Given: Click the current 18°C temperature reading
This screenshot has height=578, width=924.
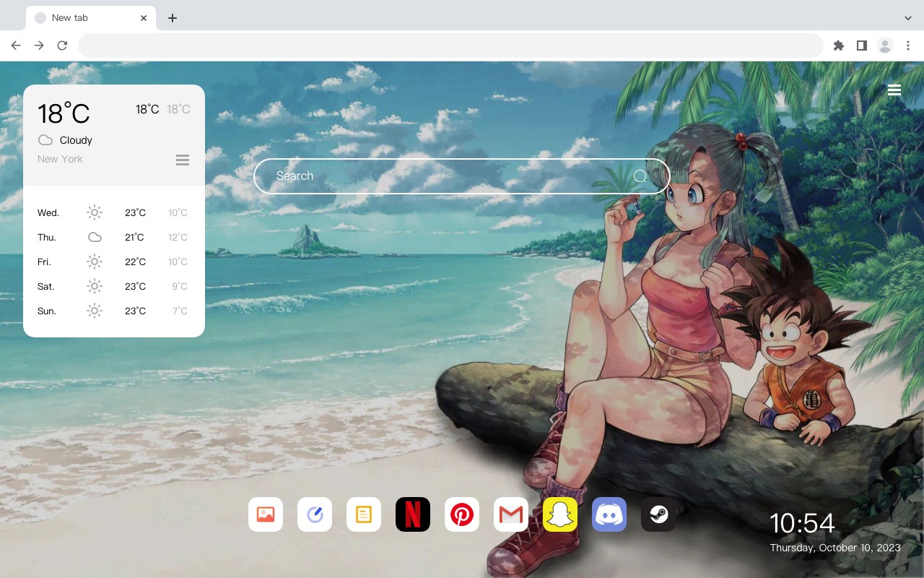Looking at the screenshot, I should (64, 113).
